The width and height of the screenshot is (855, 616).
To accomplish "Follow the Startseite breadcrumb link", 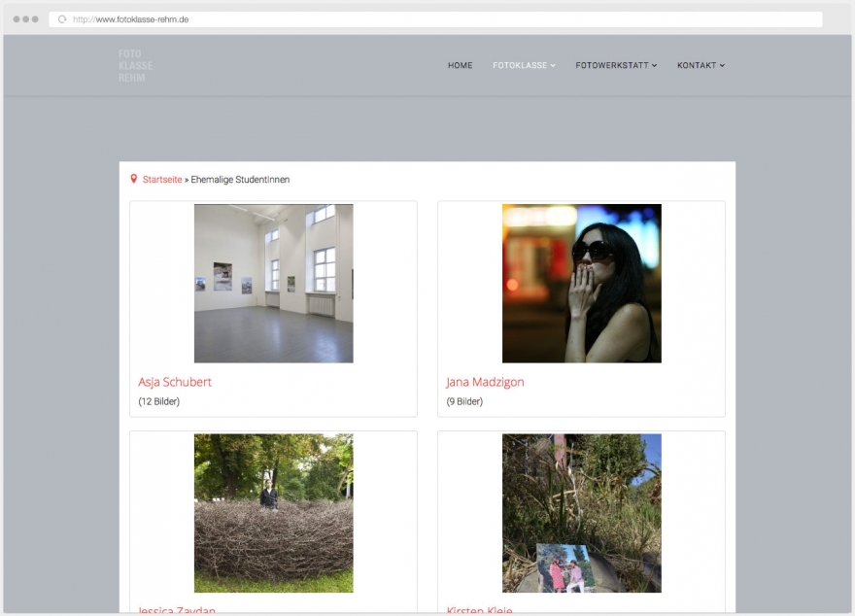I will click(162, 180).
